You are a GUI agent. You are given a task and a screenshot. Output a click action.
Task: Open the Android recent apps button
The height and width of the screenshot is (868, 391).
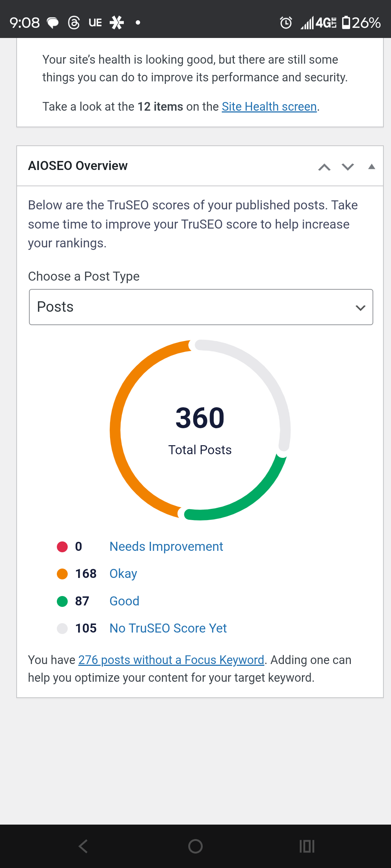click(x=307, y=846)
